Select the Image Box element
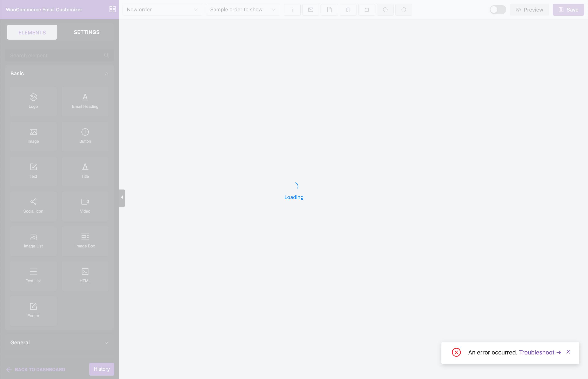The width and height of the screenshot is (588, 379). tap(85, 241)
